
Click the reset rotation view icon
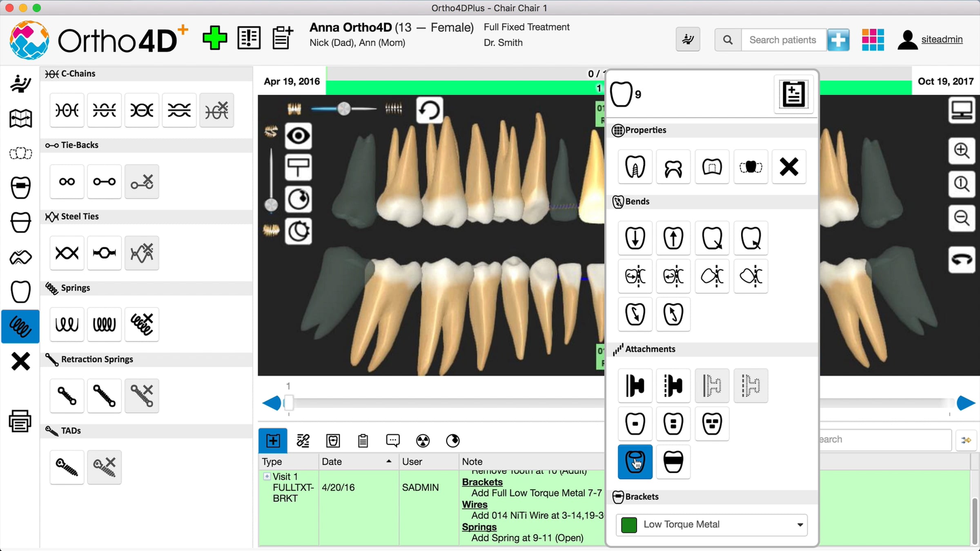pos(429,110)
